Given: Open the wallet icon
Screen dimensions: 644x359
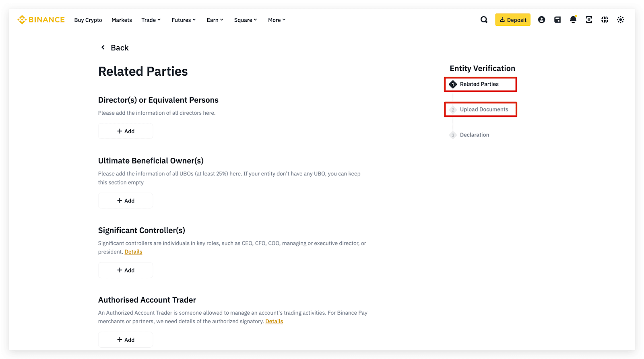Looking at the screenshot, I should click(557, 20).
